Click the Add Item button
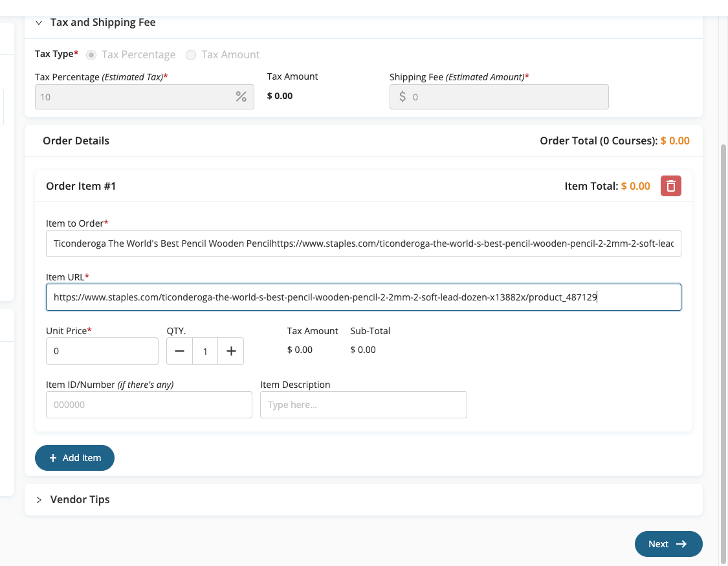728x566 pixels. pyautogui.click(x=75, y=458)
